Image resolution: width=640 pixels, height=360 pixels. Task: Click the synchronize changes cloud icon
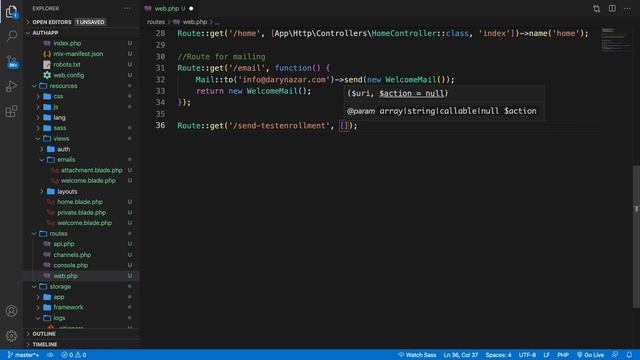click(x=50, y=355)
